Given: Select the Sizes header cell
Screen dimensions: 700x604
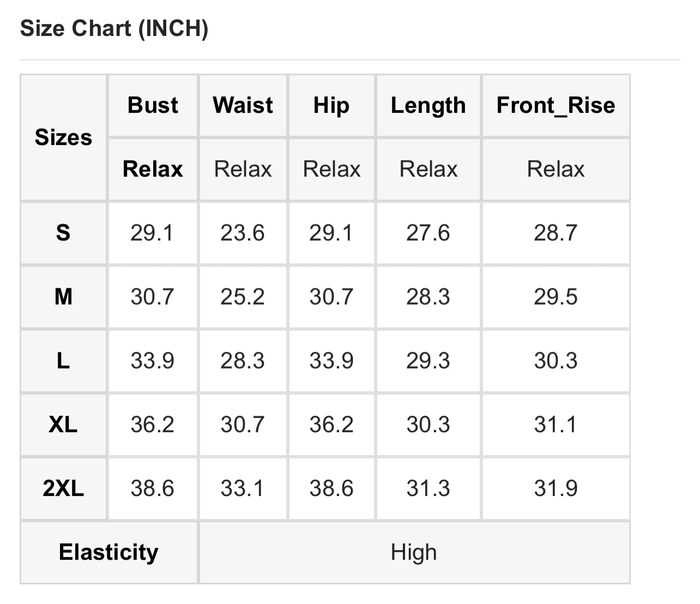Looking at the screenshot, I should point(63,137).
